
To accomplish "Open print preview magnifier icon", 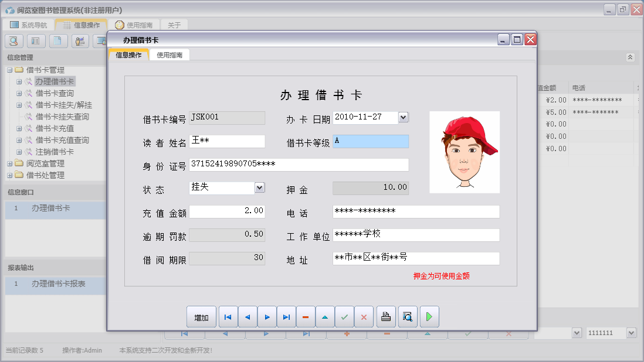I will click(408, 317).
